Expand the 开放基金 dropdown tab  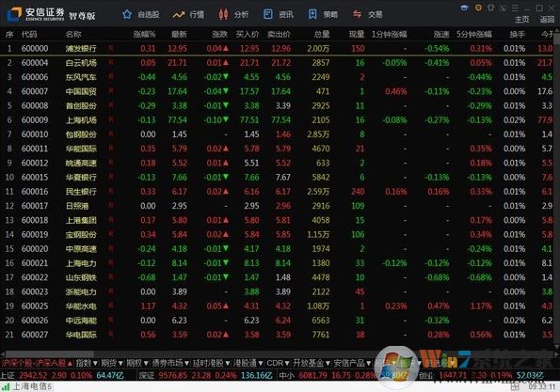pos(312,363)
